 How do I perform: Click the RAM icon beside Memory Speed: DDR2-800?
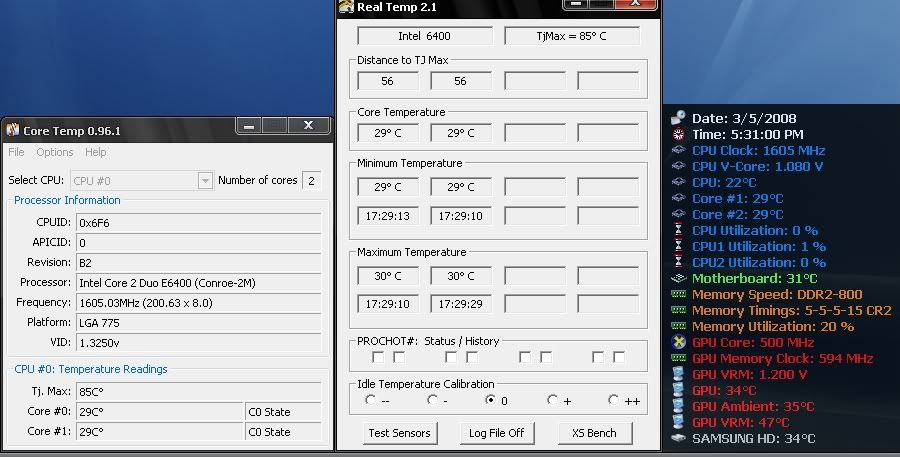[678, 294]
